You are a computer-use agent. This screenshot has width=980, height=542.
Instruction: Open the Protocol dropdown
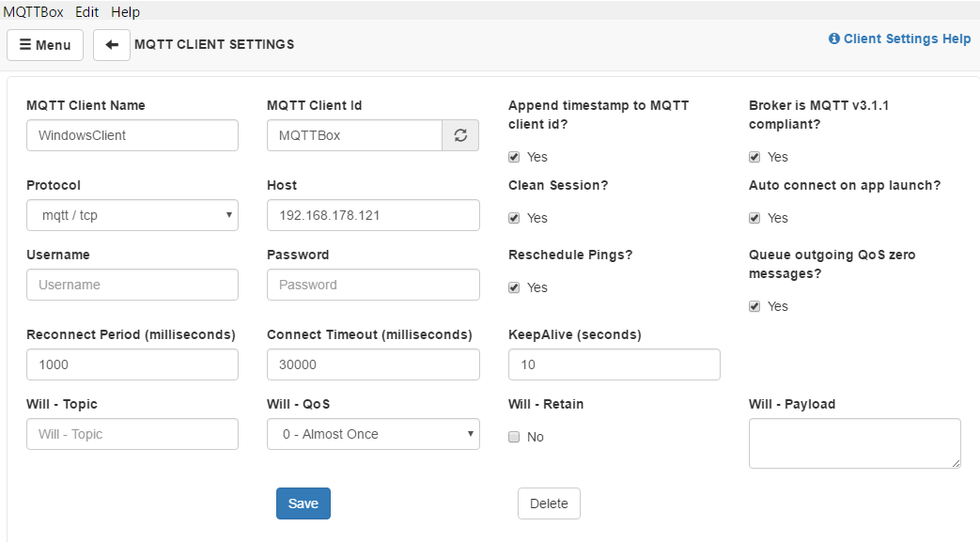132,215
